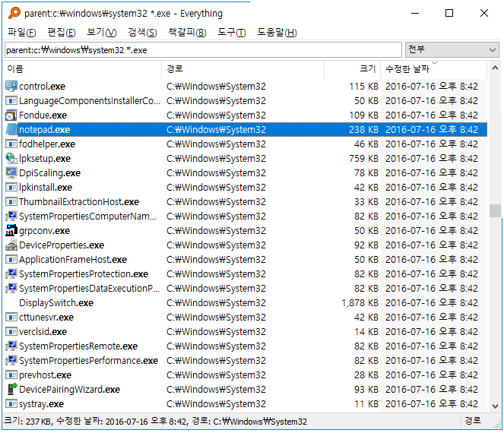Select the DevicePairingWizard.exe file name
Viewport: 504px width, 433px height.
[x=69, y=389]
